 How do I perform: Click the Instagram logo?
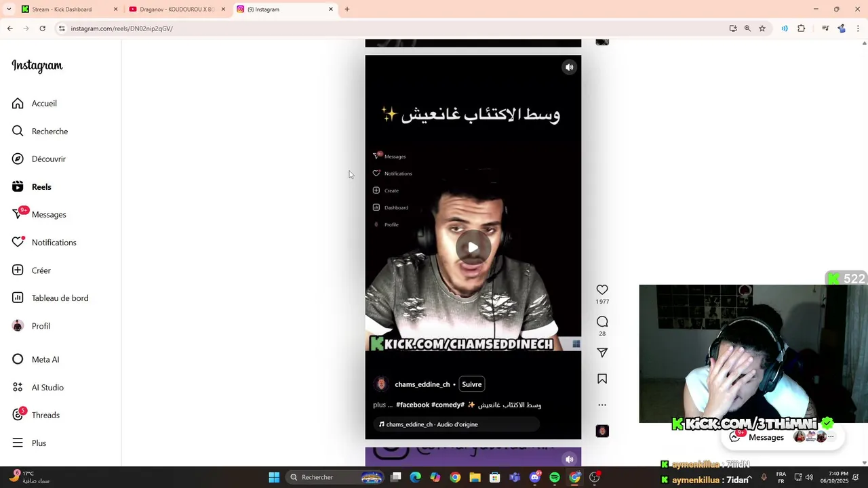(x=37, y=66)
